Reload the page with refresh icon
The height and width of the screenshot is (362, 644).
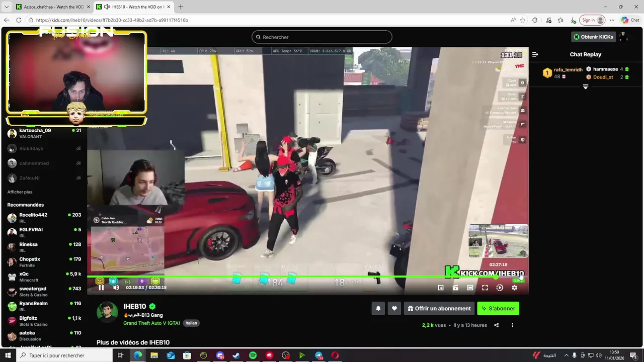19,20
